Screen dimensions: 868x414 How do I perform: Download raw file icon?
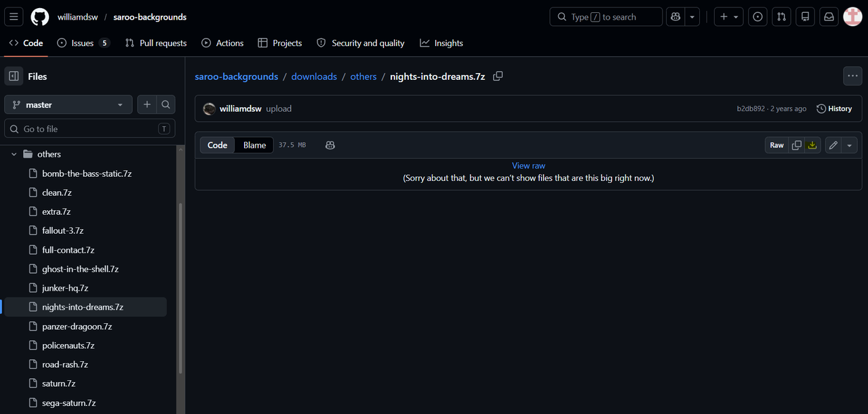pos(812,145)
